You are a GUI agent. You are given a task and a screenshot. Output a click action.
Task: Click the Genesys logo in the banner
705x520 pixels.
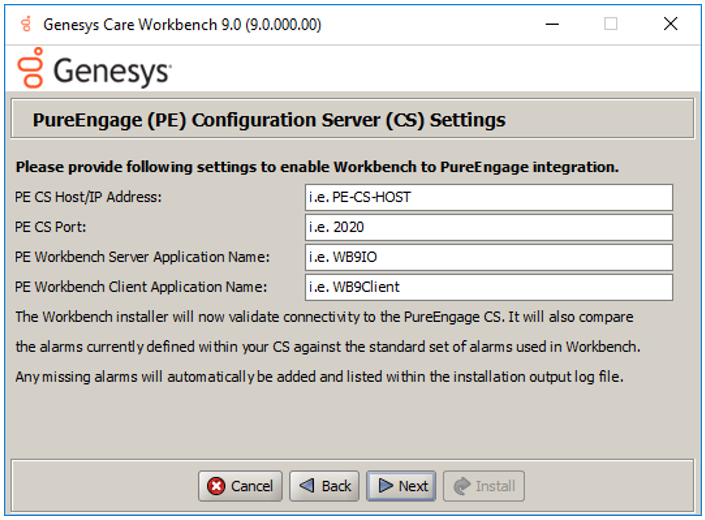(94, 70)
